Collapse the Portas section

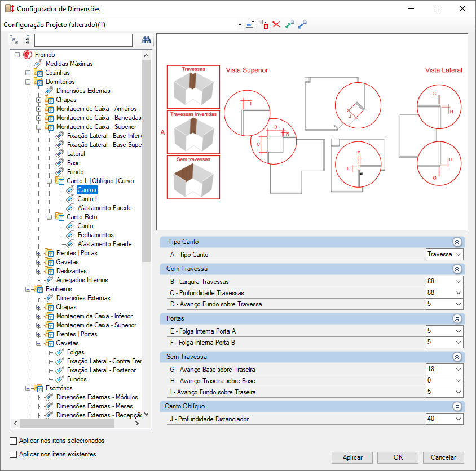[457, 318]
